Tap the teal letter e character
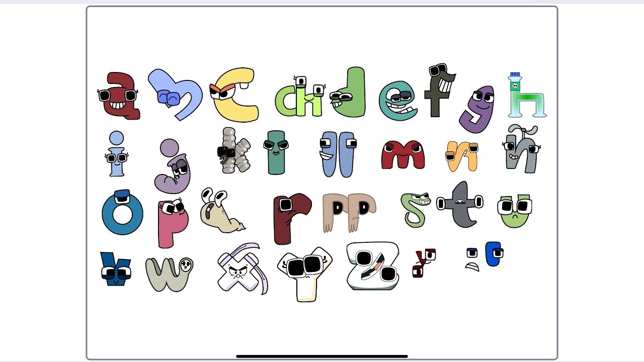Viewport: 644px width, 362px height. [x=398, y=101]
